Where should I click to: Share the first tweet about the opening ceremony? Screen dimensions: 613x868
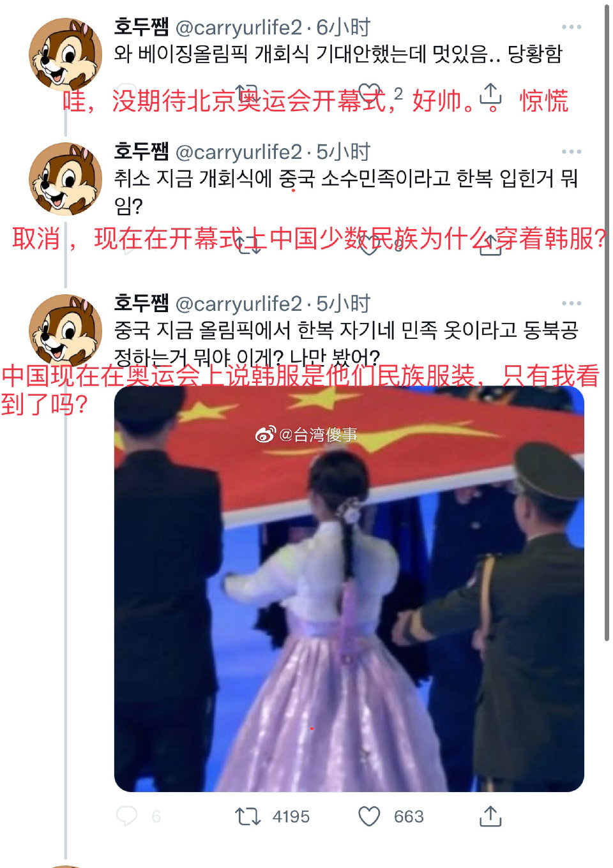point(490,96)
